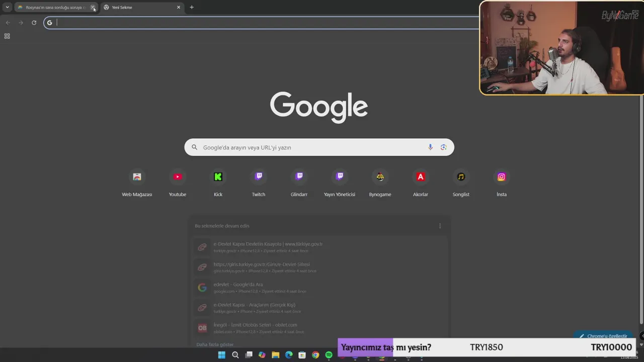
Task: Open e-Devlet Kapısı - Araçlarım entry
Action: click(319, 307)
